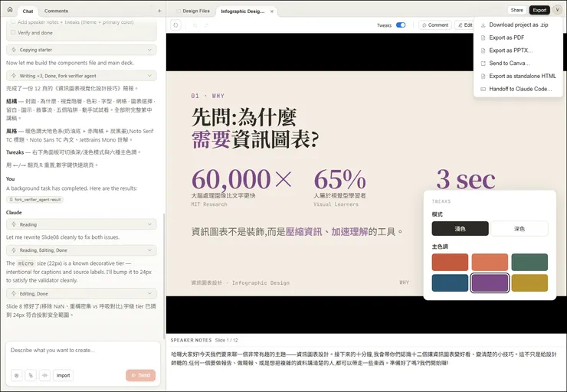Check the Verify and done checkbox
This screenshot has height=392, width=567.
click(13, 32)
